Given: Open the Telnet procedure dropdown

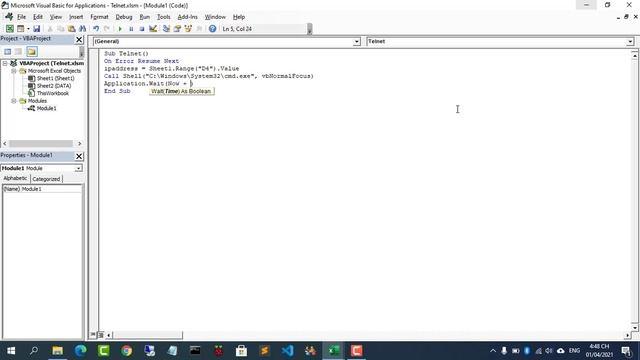Looking at the screenshot, I should coord(630,42).
